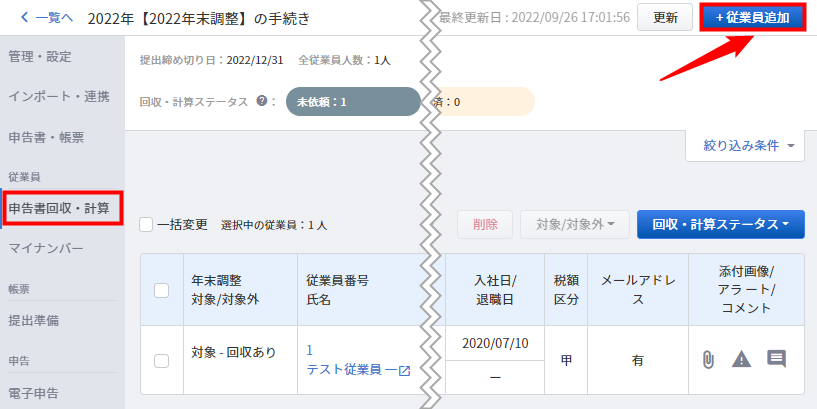
Task: Click the warning triangle alert icon
Action: pyautogui.click(x=741, y=359)
